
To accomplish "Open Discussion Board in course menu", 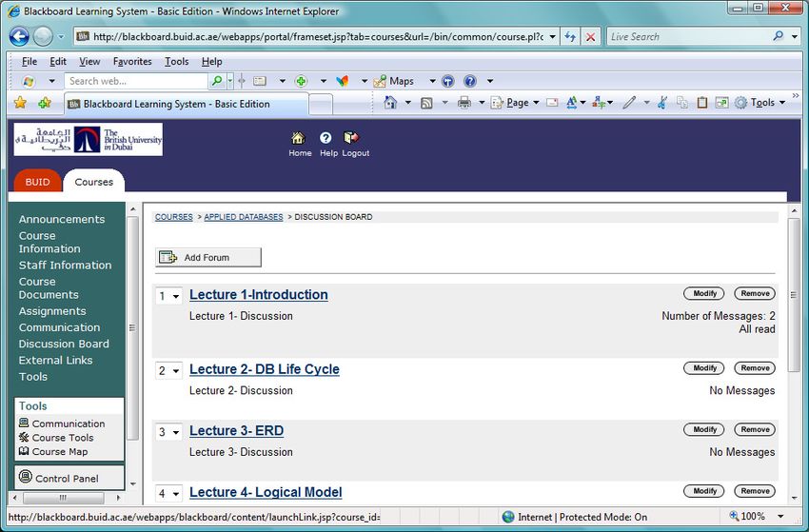I will (x=64, y=344).
